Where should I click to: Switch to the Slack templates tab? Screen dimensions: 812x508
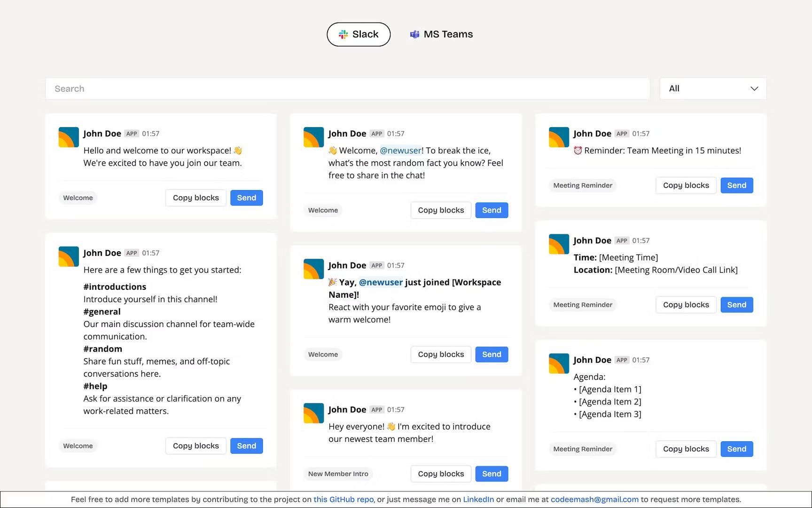click(x=359, y=34)
